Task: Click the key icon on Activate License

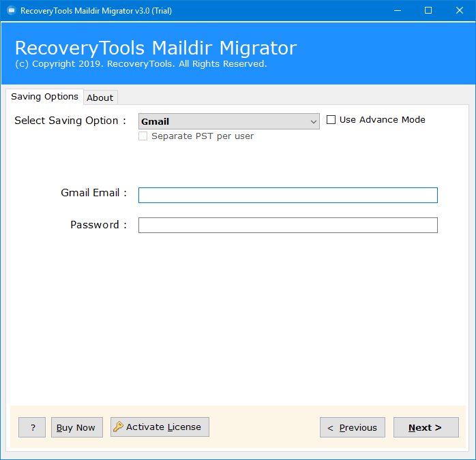Action: (x=118, y=427)
